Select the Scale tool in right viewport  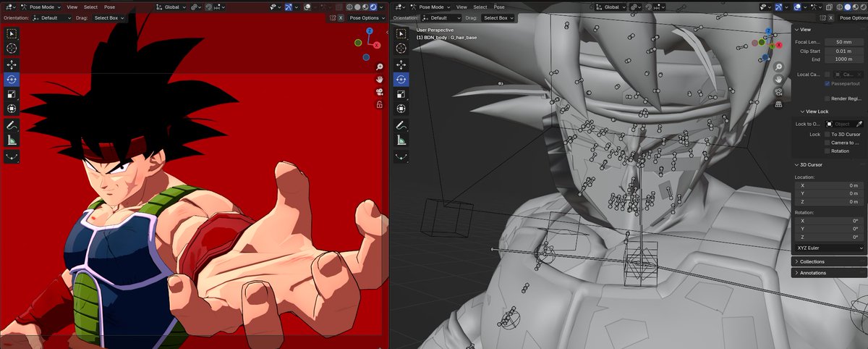click(x=401, y=93)
